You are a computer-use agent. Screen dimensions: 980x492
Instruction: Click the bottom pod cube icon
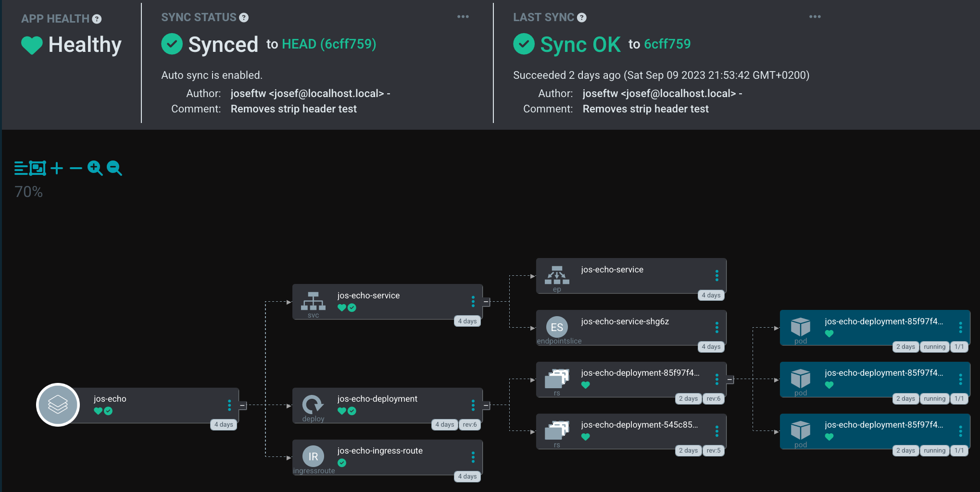[801, 430]
